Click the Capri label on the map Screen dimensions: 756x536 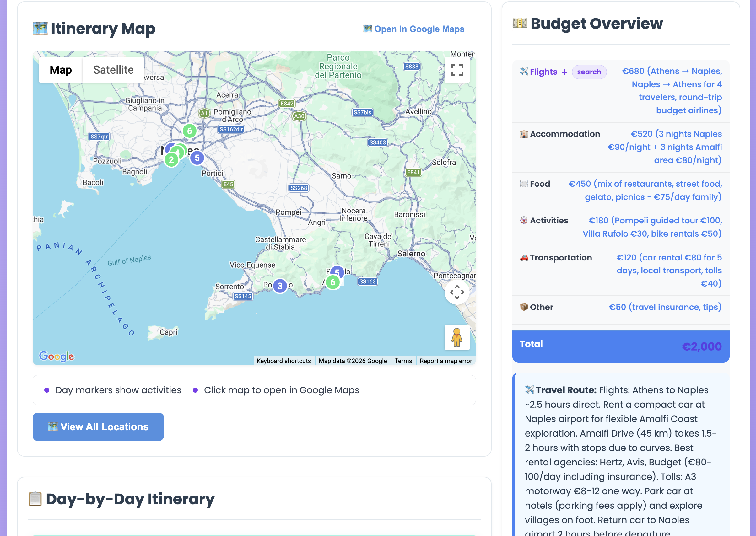pos(168,332)
